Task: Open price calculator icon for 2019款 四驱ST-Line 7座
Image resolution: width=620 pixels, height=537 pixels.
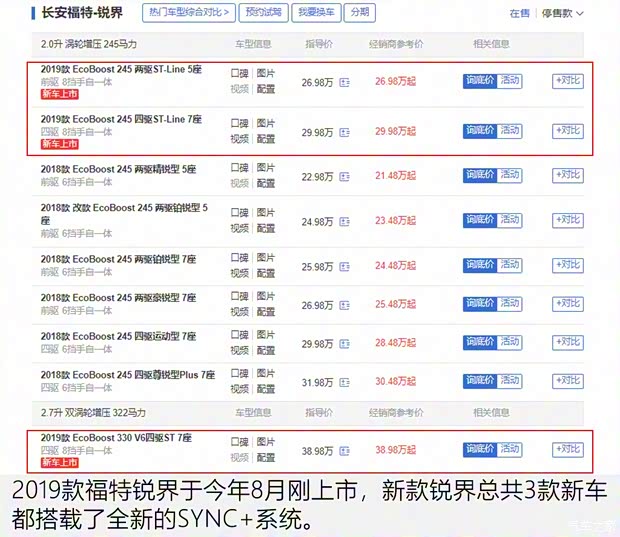Action: (344, 132)
